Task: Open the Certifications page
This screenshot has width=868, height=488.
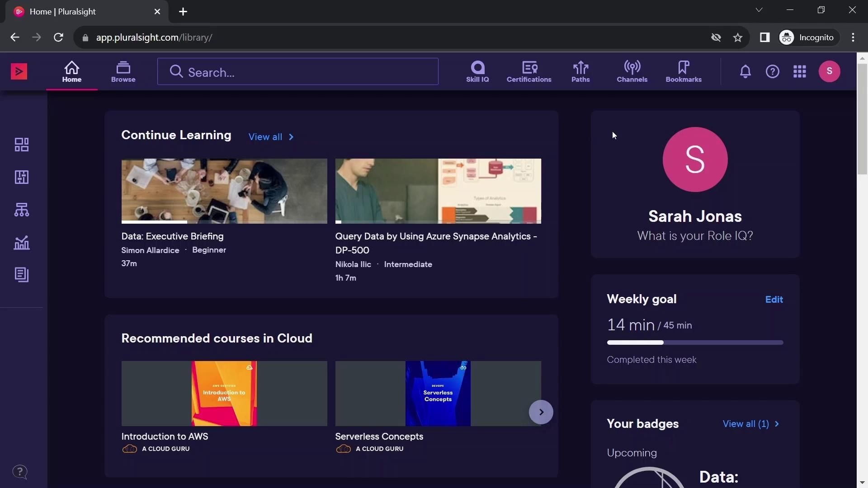Action: pos(529,71)
